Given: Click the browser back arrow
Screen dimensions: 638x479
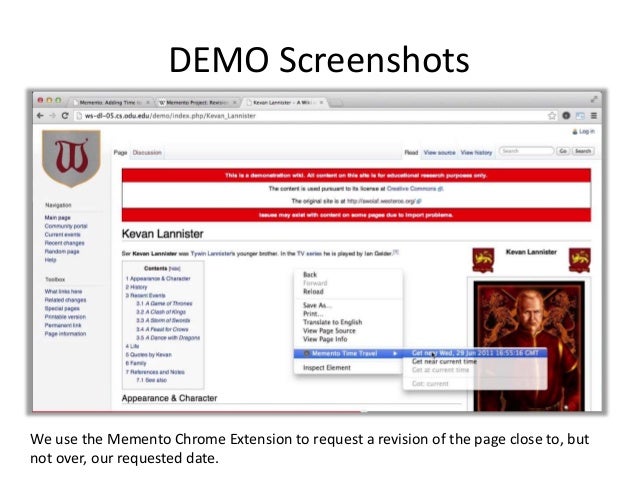Looking at the screenshot, I should point(40,116).
